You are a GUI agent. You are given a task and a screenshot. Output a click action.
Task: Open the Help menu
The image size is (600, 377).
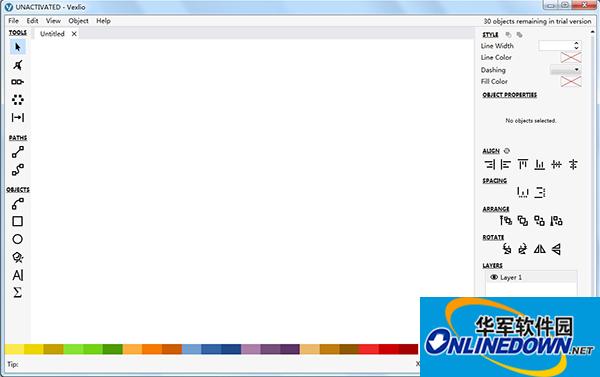[103, 21]
